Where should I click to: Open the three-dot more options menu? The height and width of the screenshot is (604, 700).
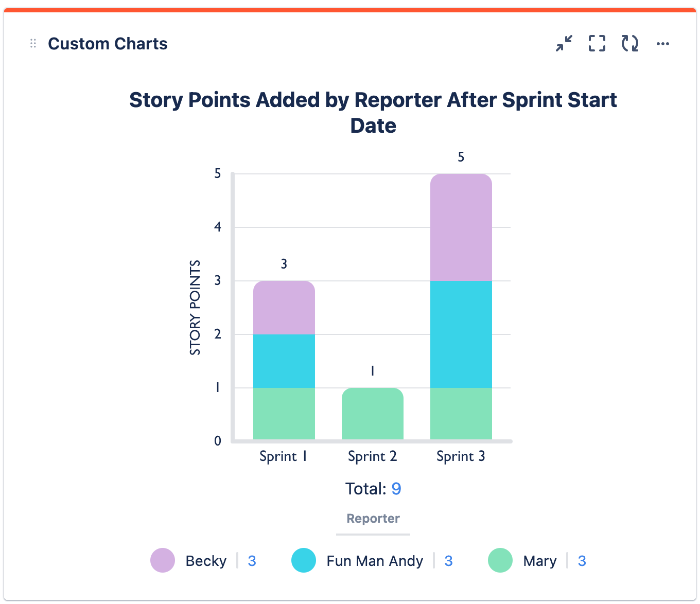tap(663, 44)
